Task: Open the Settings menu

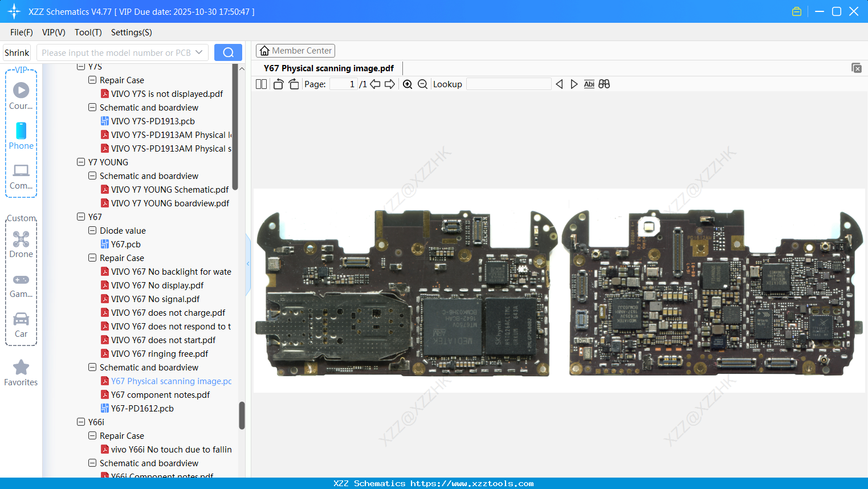Action: click(131, 32)
